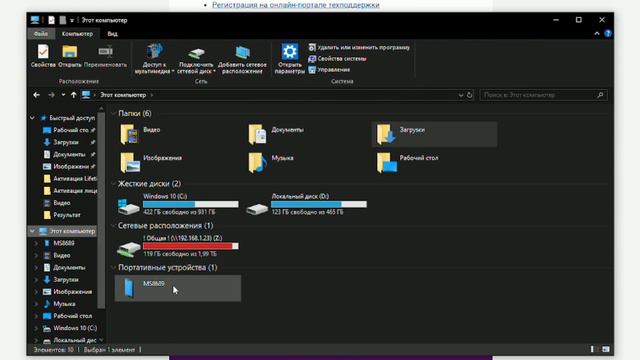Go up one level arrow
This screenshot has height=360, width=640.
pyautogui.click(x=73, y=95)
